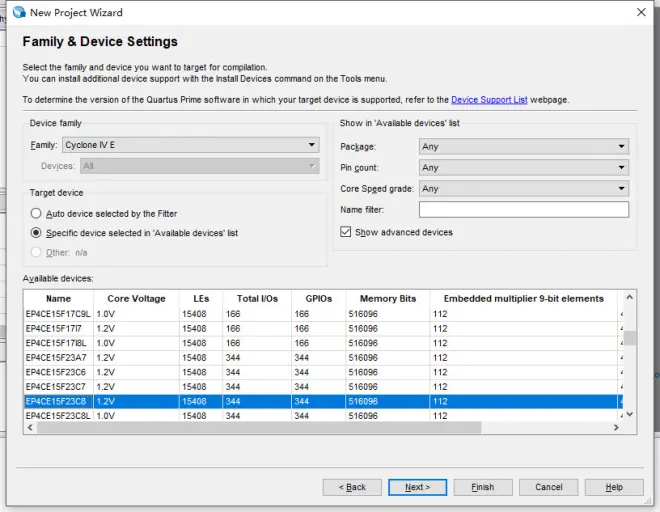
Task: Open the Pin count dropdown
Action: tap(524, 168)
